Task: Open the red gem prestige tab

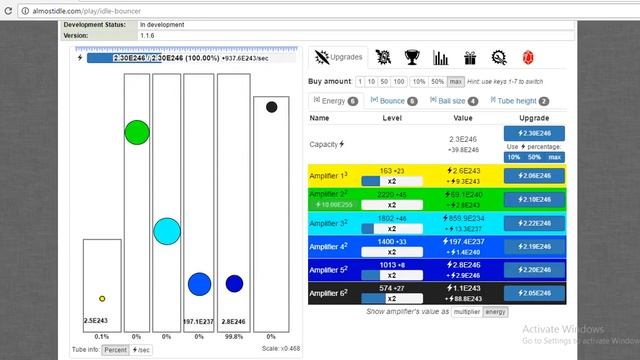Action: (x=528, y=58)
